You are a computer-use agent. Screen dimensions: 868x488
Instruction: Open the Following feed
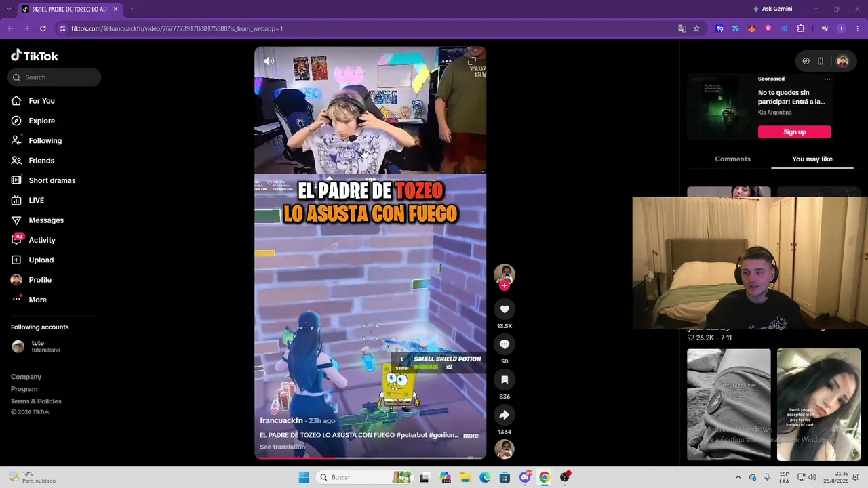click(x=45, y=140)
